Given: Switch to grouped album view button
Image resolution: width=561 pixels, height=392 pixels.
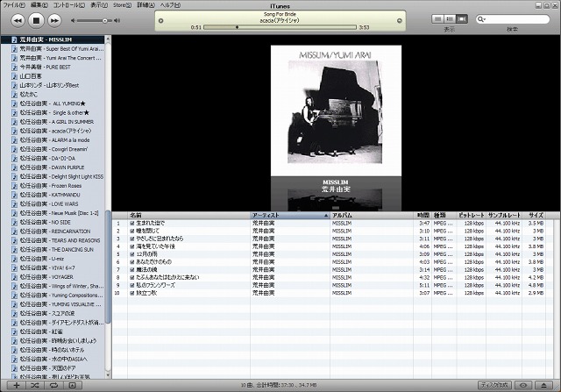Looking at the screenshot, I should tap(450, 19).
